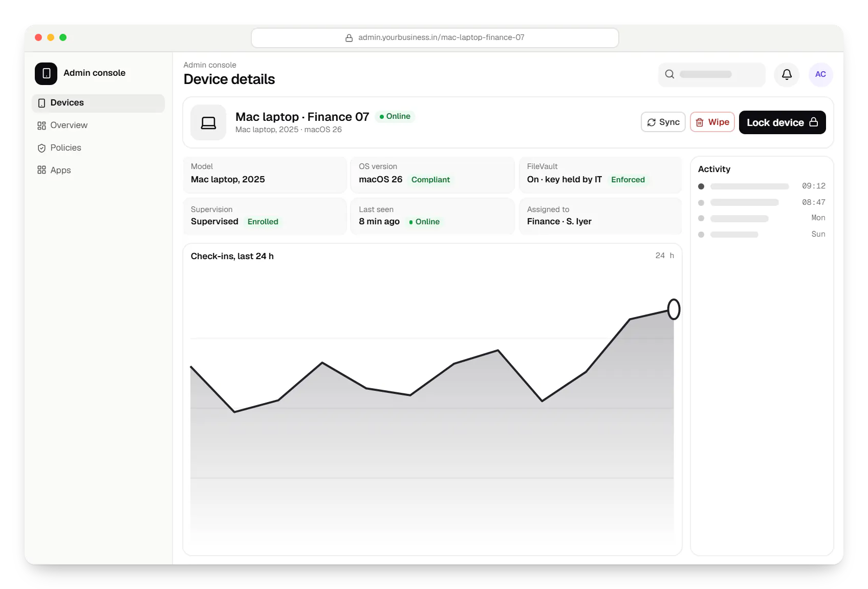Click the search magnifier icon

(x=669, y=74)
